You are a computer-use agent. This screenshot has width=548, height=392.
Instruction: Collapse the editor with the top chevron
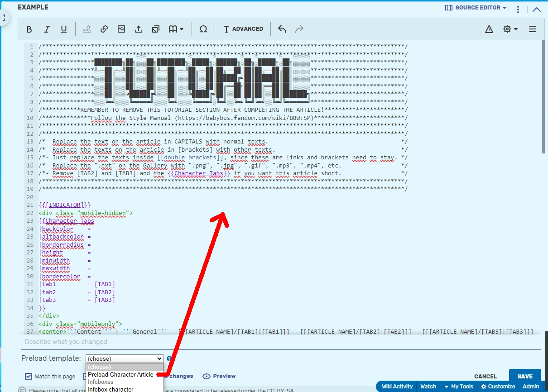click(537, 9)
